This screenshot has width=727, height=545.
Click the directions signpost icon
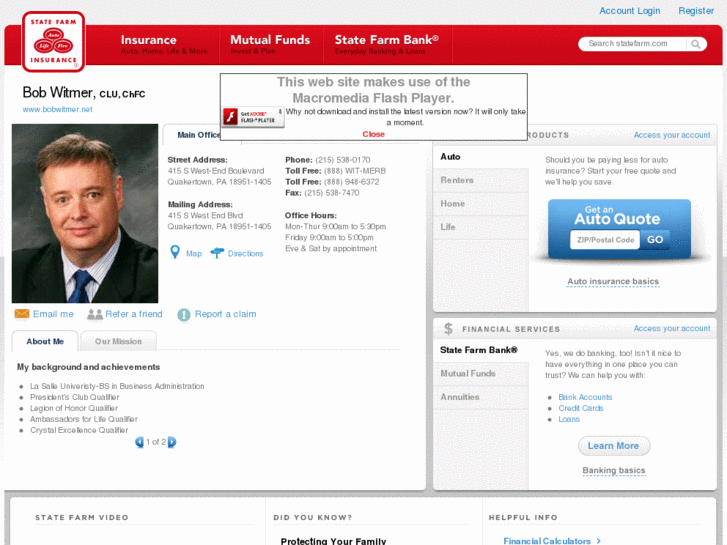click(x=217, y=253)
